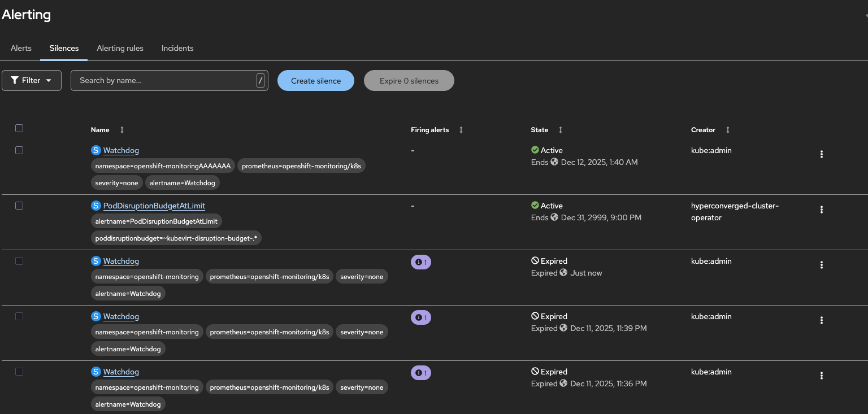Click sort icon next to Firing alerts column
The width and height of the screenshot is (868, 414).
(x=461, y=130)
